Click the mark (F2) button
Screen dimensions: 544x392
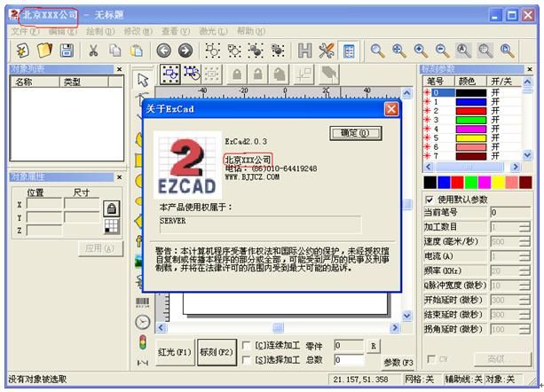point(217,352)
